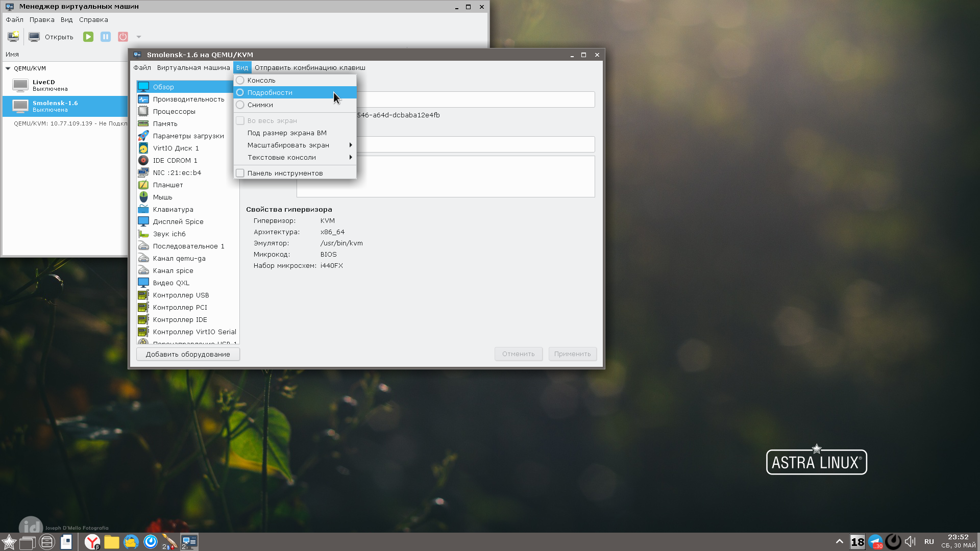This screenshot has width=980, height=551.
Task: Click the description text area
Action: pos(446,177)
